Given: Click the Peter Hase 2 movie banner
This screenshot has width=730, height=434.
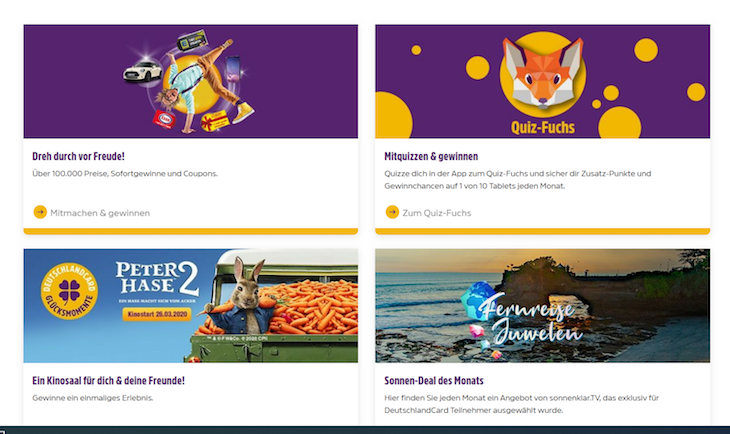Looking at the screenshot, I should coord(191,305).
